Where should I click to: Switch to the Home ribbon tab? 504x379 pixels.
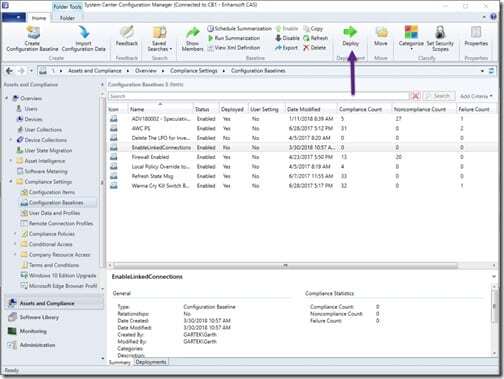click(39, 18)
